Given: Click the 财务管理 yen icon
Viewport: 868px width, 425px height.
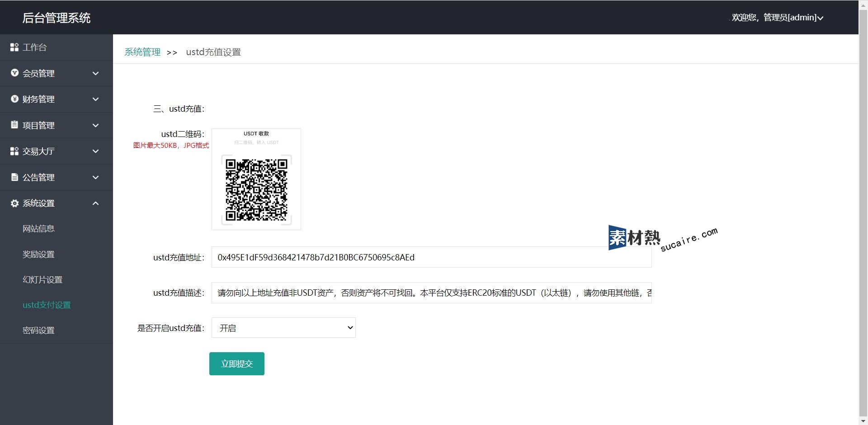Looking at the screenshot, I should pyautogui.click(x=14, y=99).
